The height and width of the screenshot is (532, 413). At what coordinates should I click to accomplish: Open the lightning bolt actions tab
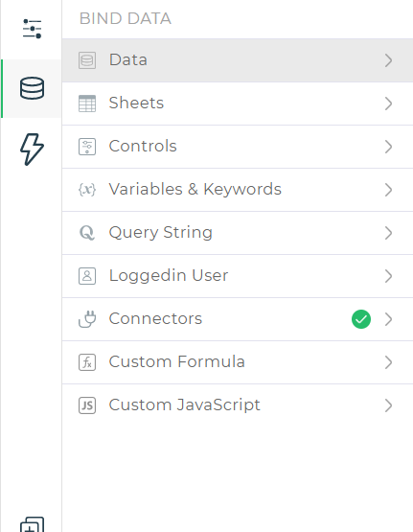32,150
